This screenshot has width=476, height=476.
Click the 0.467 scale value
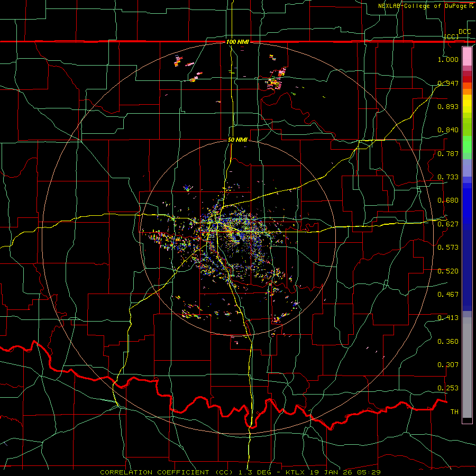tap(448, 295)
